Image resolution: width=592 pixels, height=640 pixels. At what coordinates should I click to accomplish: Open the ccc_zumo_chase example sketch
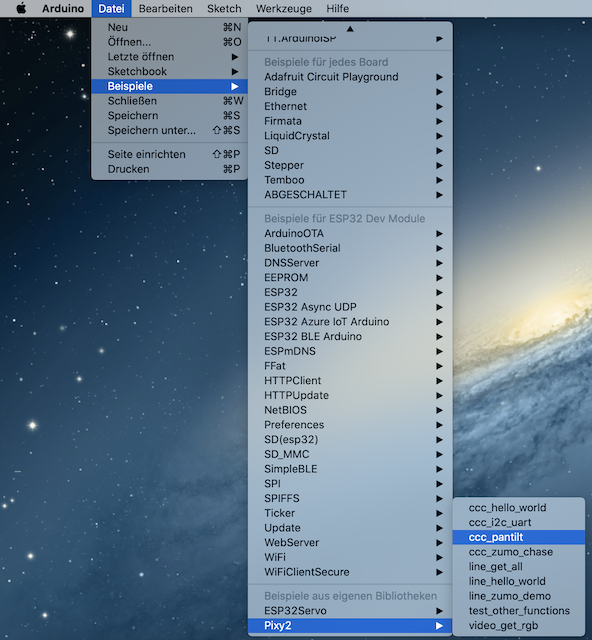click(519, 552)
